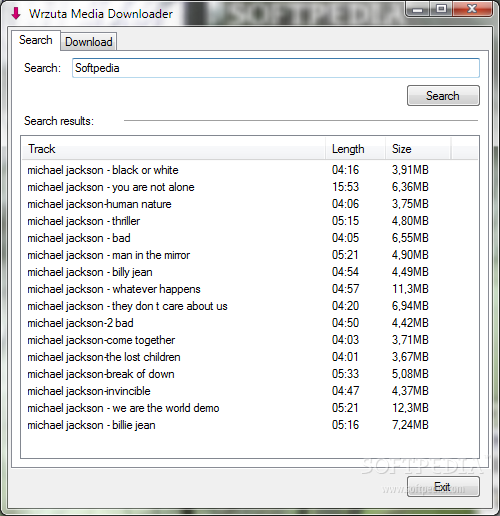Click the size value 4,80MB
Screen dimensions: 500x516
[410, 221]
